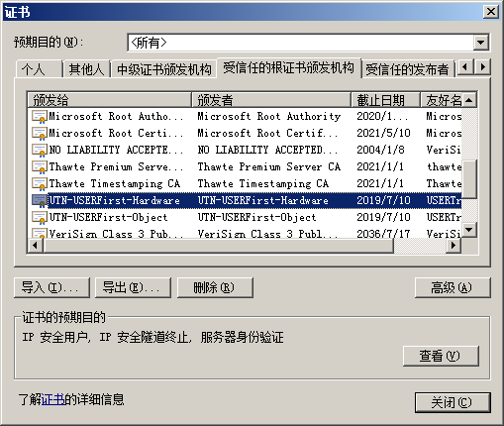
Task: Sort by the 友好名 column header
Action: click(441, 100)
